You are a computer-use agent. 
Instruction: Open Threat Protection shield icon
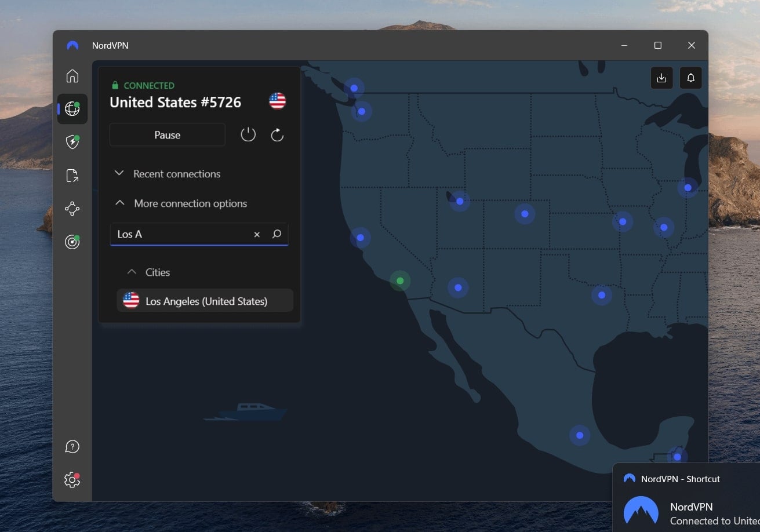click(72, 141)
